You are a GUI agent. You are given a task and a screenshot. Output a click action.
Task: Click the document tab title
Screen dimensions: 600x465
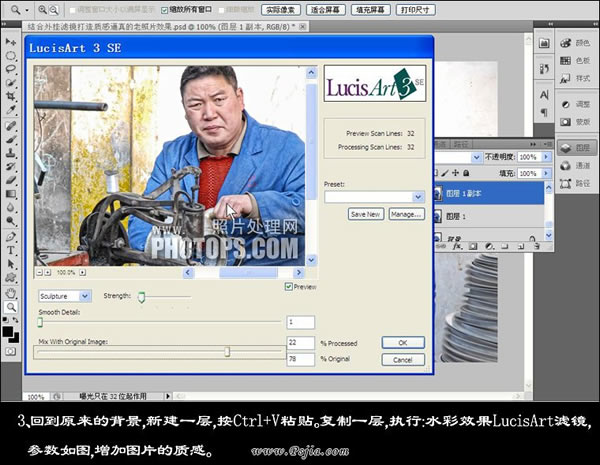[x=161, y=26]
